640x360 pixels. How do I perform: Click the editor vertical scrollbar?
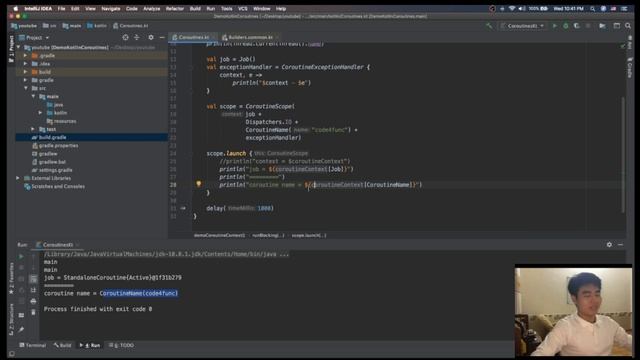tap(622, 155)
